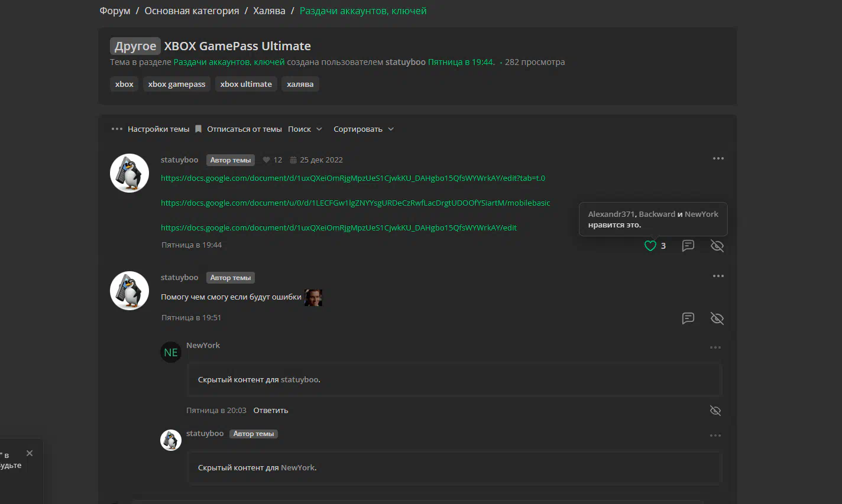Close the notification popup with the X

coord(30,453)
